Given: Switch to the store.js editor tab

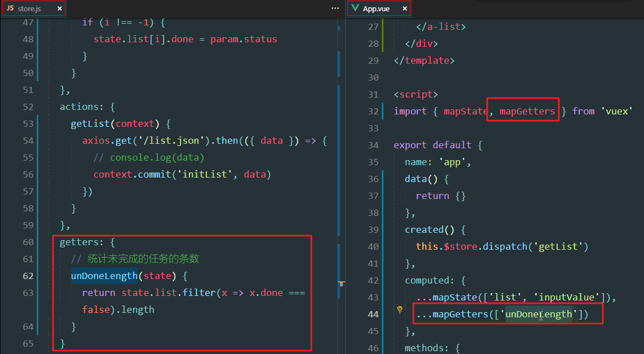Looking at the screenshot, I should coord(29,8).
